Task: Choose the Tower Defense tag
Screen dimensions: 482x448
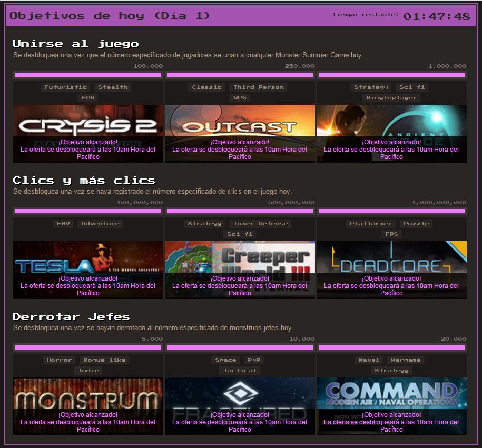Action: (x=261, y=224)
